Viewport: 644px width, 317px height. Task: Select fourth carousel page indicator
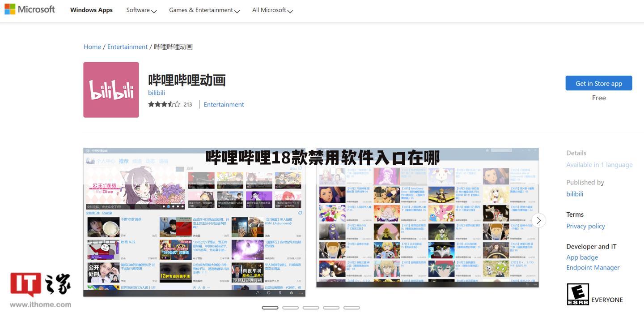tap(331, 308)
